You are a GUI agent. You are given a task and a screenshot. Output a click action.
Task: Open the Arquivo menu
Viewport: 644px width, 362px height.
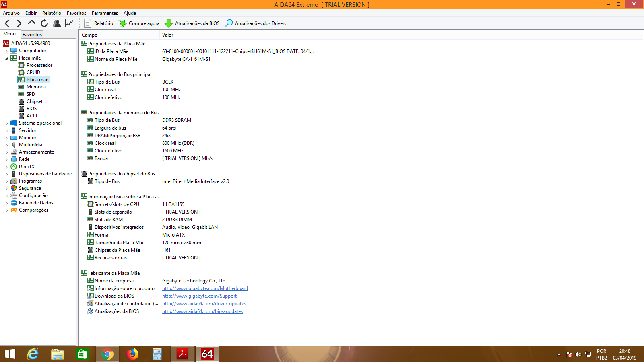coord(11,13)
